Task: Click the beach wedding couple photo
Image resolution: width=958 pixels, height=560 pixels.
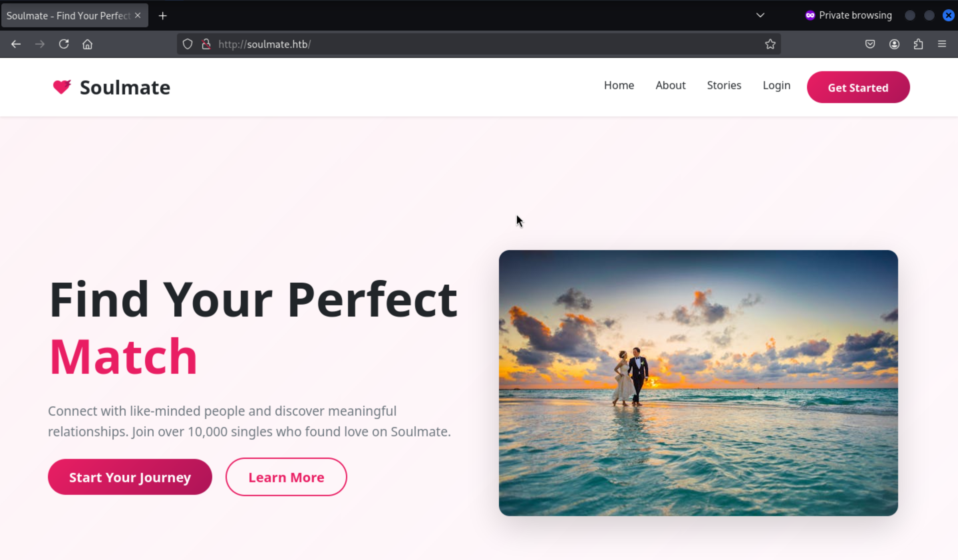Action: 698,382
